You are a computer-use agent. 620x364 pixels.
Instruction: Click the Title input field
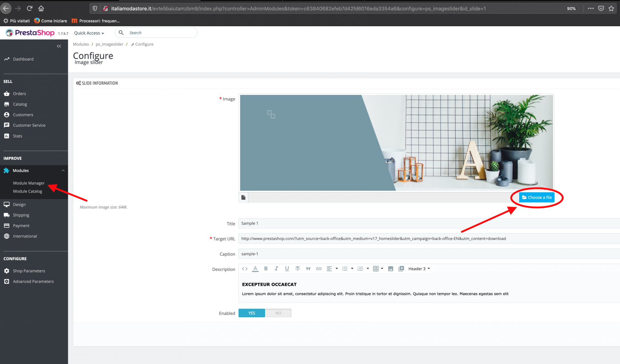(420, 223)
